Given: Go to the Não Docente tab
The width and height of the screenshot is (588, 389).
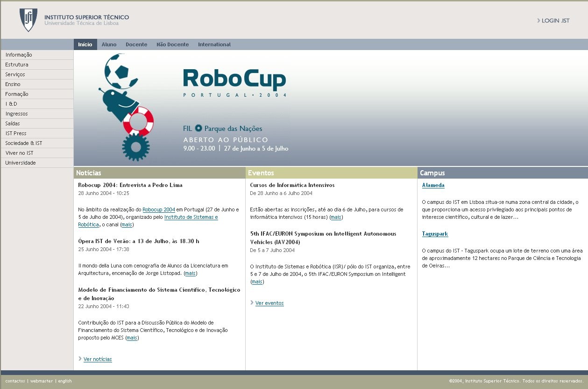Looking at the screenshot, I should [x=172, y=44].
